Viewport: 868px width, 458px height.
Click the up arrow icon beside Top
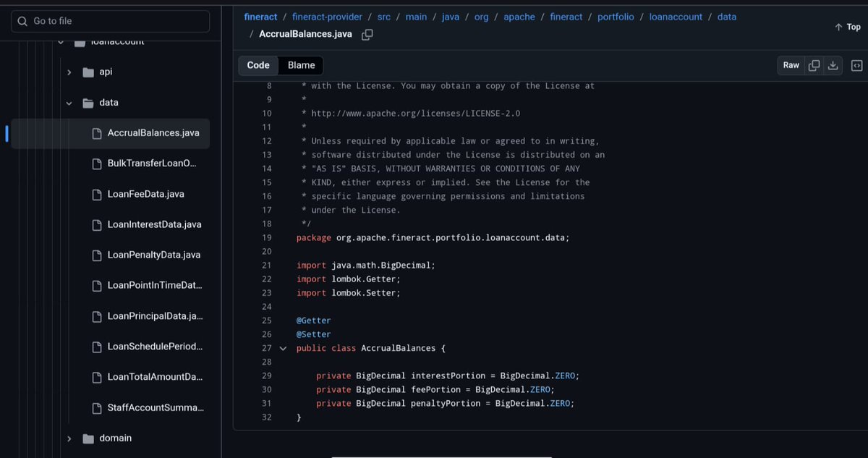838,27
